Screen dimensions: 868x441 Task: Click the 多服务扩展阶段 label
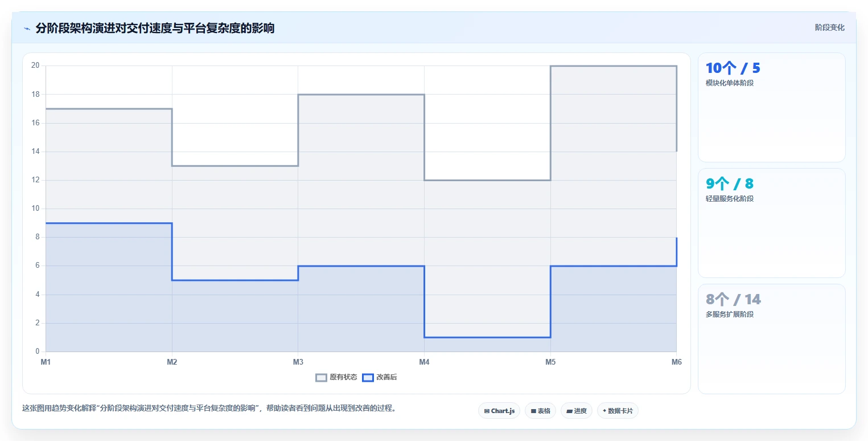point(730,315)
